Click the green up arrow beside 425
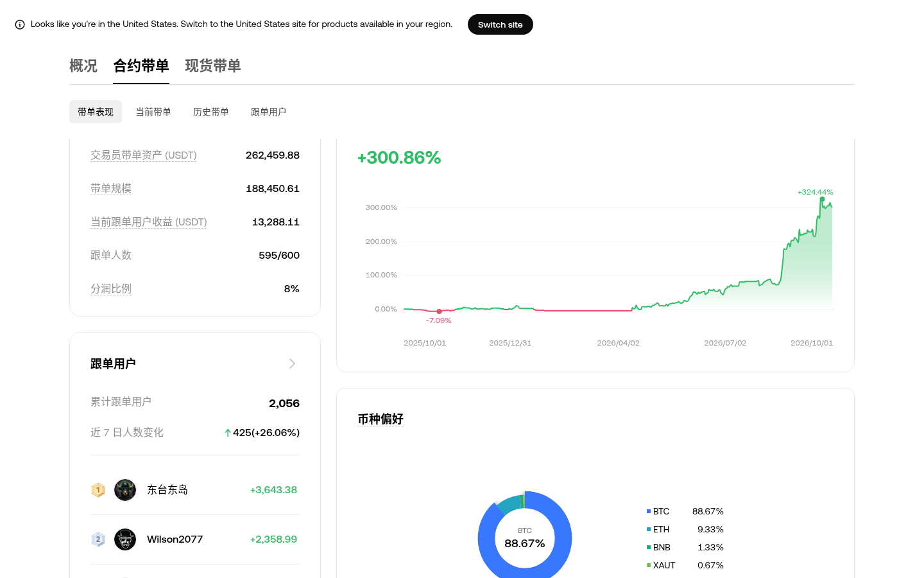This screenshot has height=578, width=924. click(228, 433)
